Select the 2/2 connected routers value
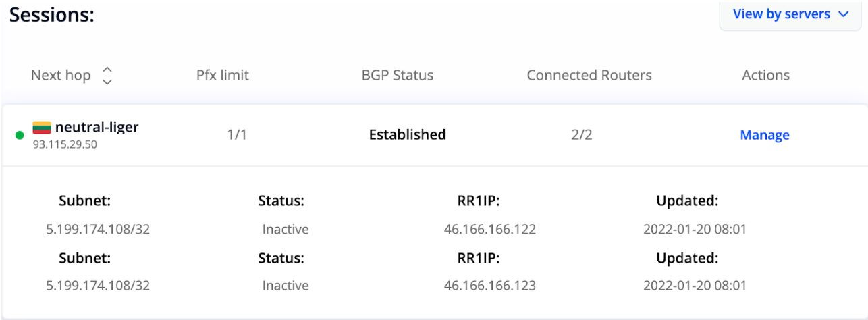This screenshot has width=868, height=320. [x=581, y=135]
